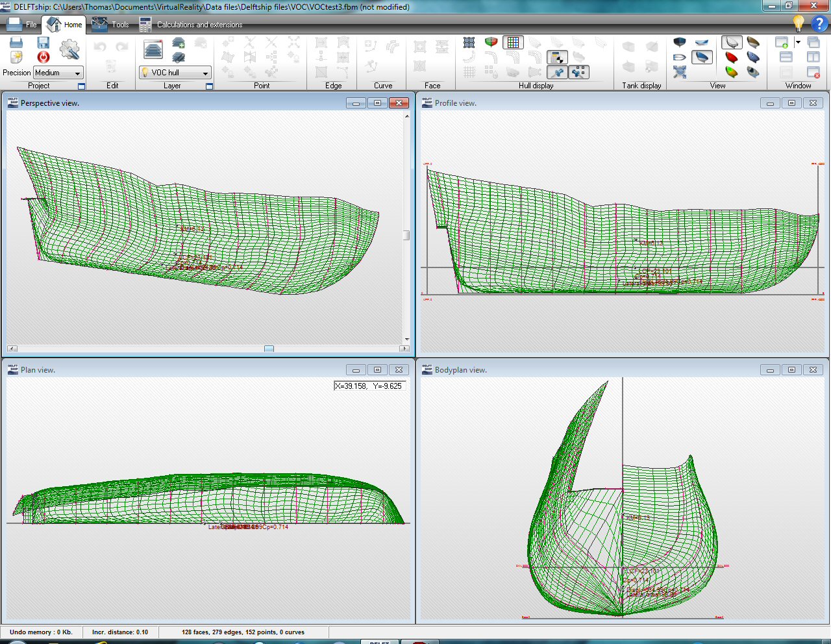Click the blue help question mark icon

pos(819,24)
